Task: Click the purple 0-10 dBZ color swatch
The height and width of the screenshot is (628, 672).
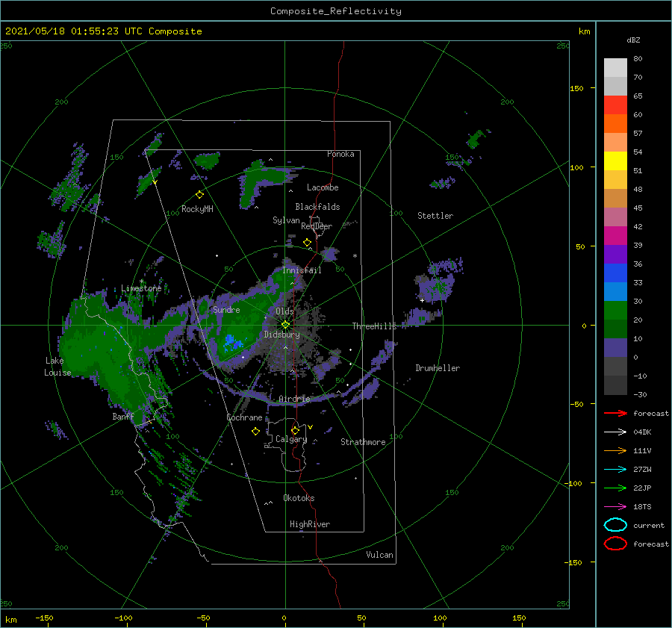Action: [x=615, y=348]
